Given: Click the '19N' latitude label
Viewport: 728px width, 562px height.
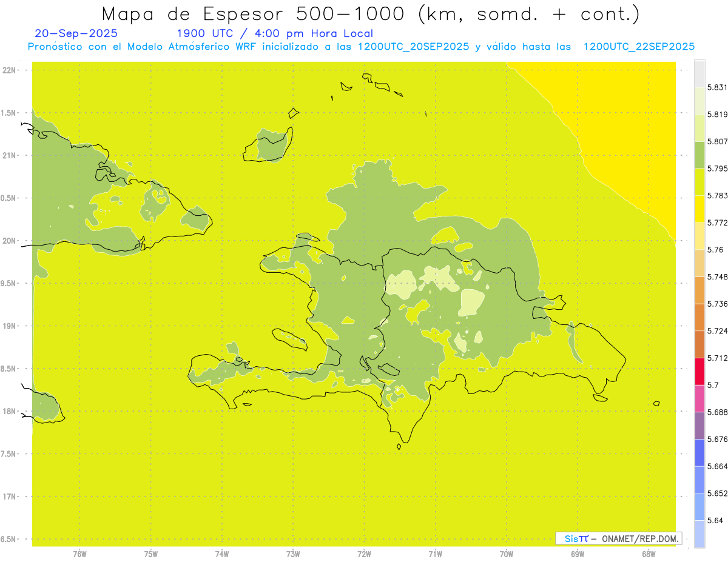Looking at the screenshot, I should [10, 326].
